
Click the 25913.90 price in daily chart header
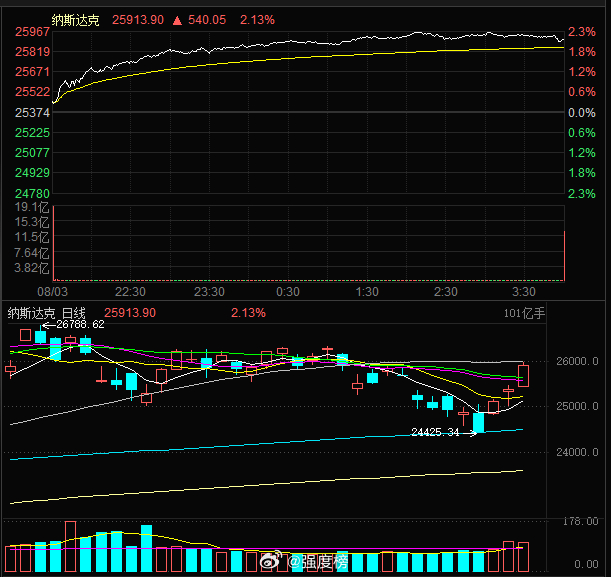130,313
